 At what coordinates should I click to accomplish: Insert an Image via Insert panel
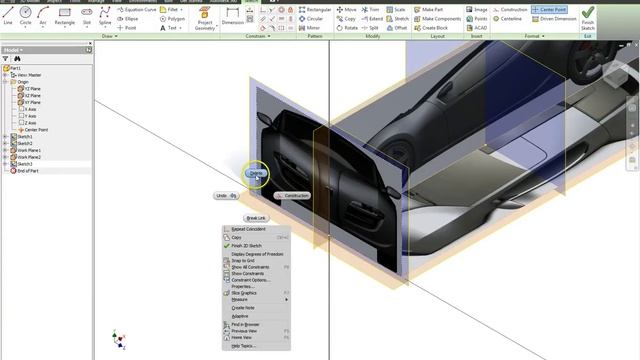point(477,9)
